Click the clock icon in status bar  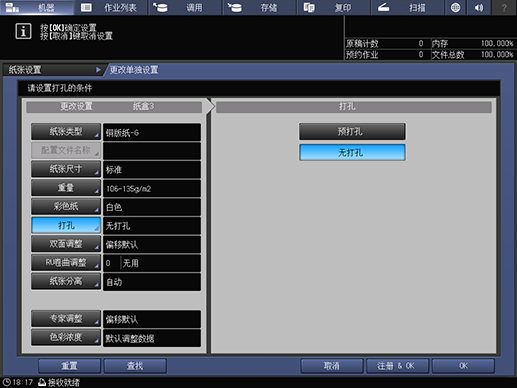(x=7, y=382)
